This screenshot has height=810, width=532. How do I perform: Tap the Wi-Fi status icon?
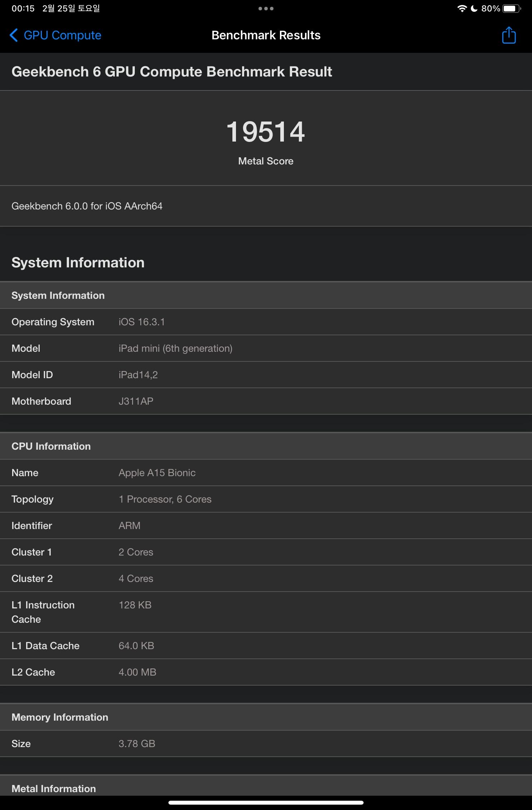coord(462,9)
